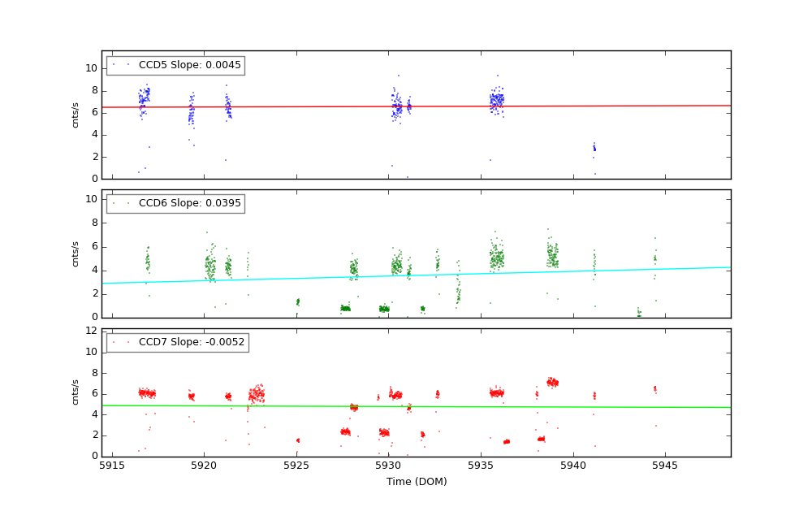
Task: Click the 5940 x-axis tick label
Action: [x=573, y=466]
